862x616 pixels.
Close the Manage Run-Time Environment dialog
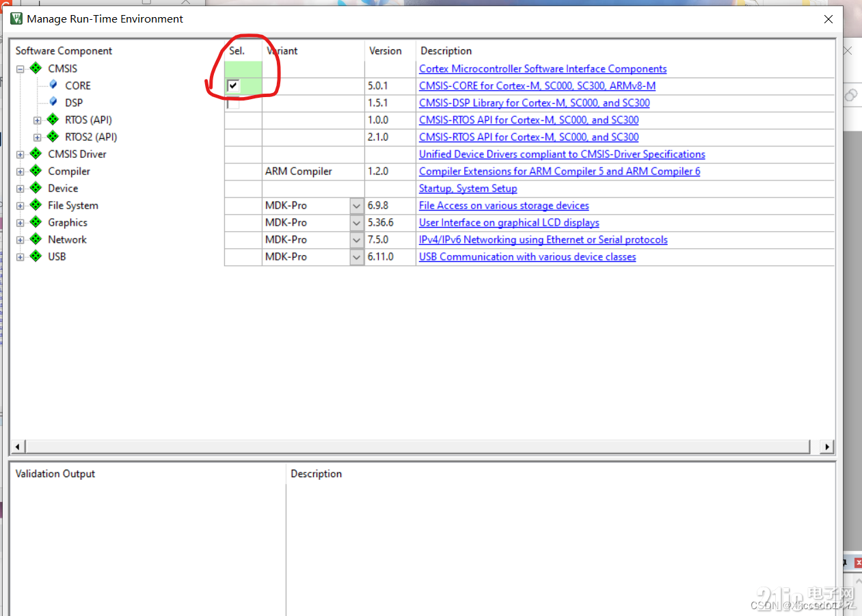coord(829,19)
